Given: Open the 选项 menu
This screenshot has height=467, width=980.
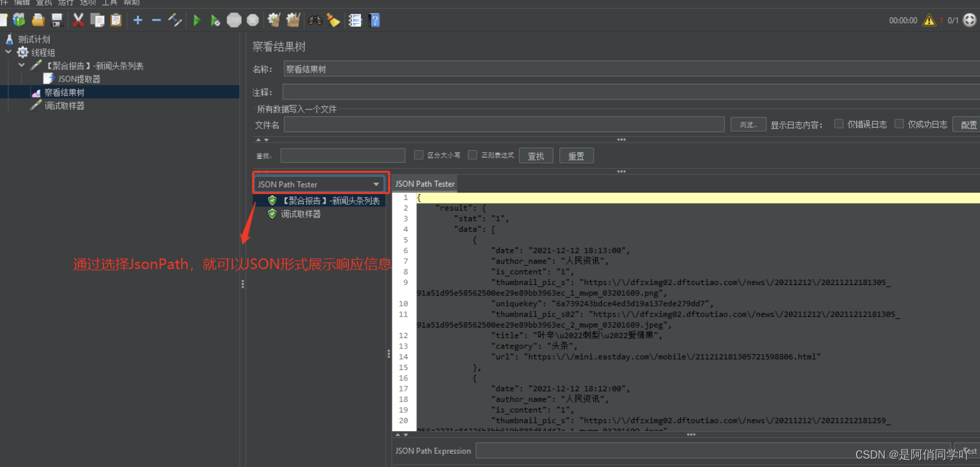Looking at the screenshot, I should 88,2.
